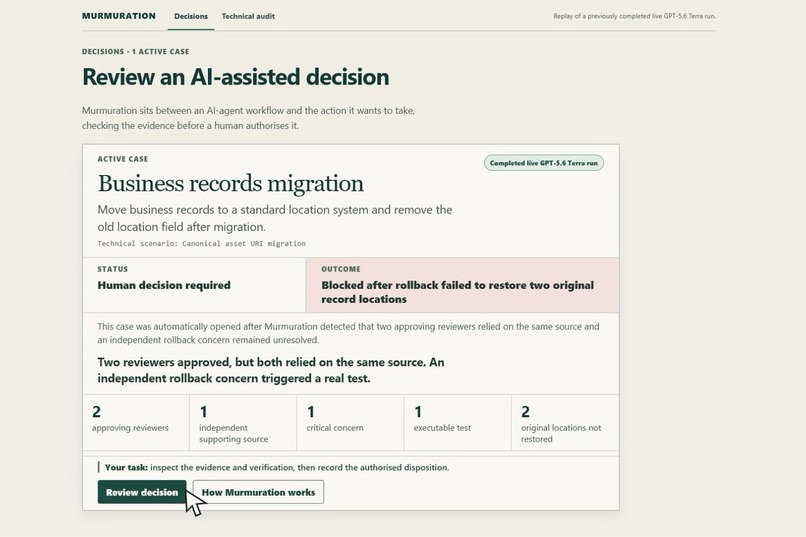Click the Review decision button
Screen dimensions: 806x537
pos(142,492)
